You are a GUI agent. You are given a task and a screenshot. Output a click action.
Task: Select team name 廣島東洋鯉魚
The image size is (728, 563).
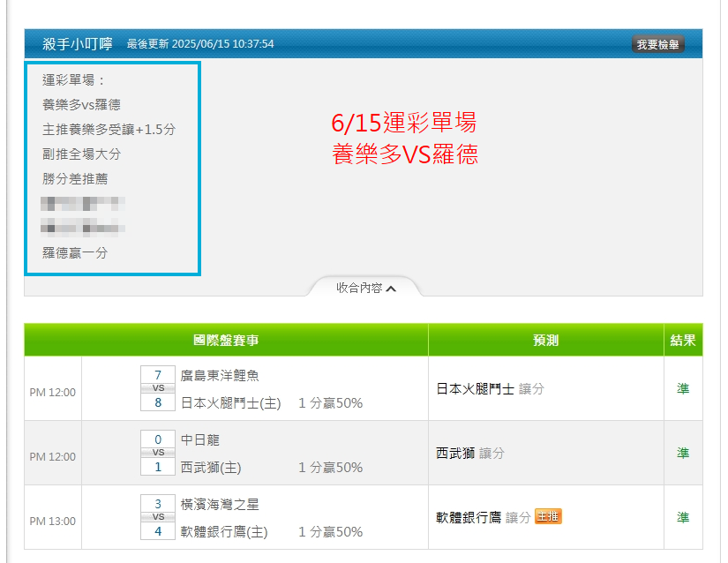click(x=220, y=375)
